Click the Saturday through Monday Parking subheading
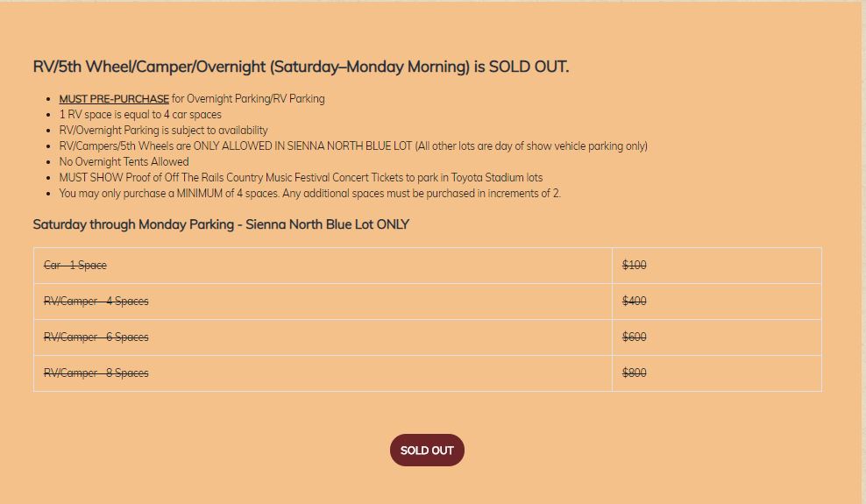 coord(221,224)
